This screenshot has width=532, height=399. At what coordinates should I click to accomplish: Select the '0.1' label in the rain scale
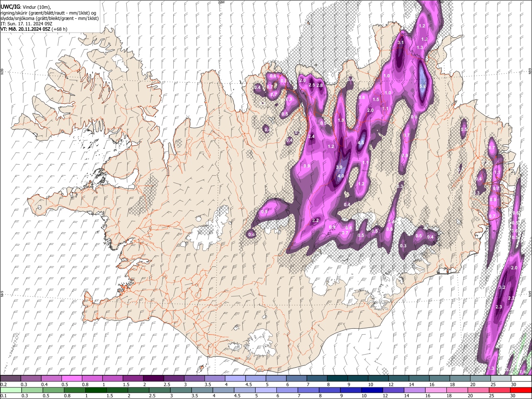click(3, 396)
